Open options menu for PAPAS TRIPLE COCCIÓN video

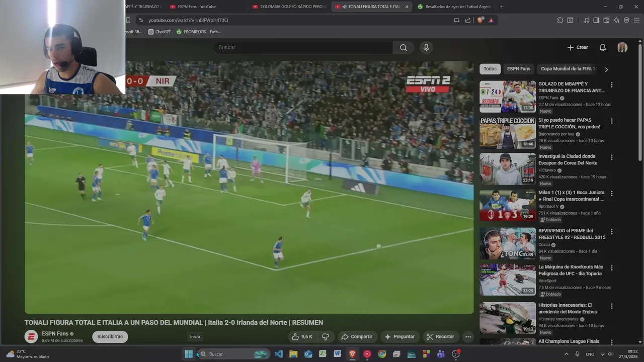click(x=611, y=121)
